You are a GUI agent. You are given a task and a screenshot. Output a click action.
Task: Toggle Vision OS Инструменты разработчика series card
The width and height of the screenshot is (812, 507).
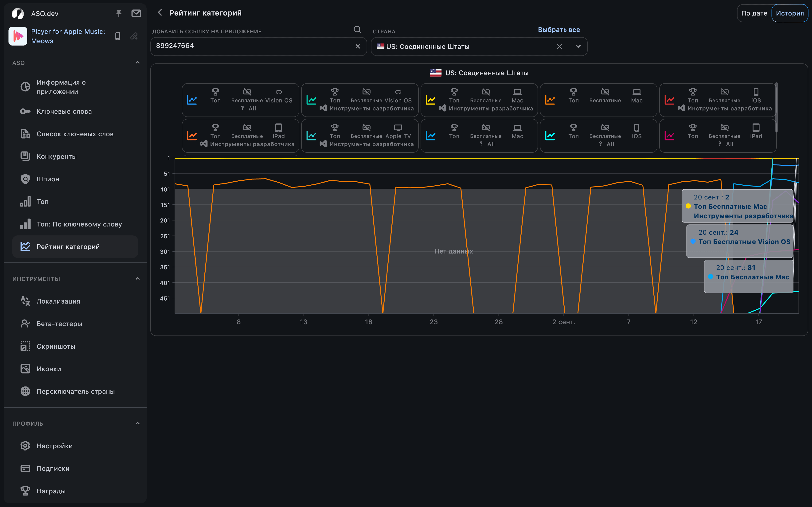360,100
